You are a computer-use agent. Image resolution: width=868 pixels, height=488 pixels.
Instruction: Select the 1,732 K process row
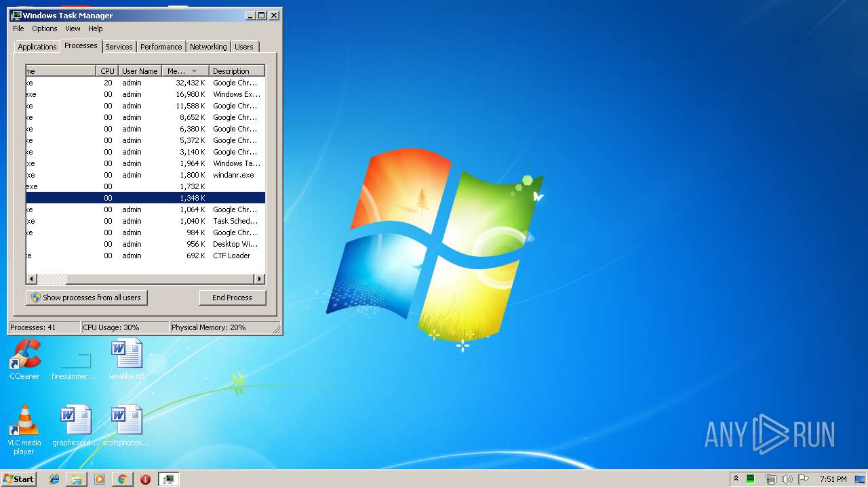(145, 186)
